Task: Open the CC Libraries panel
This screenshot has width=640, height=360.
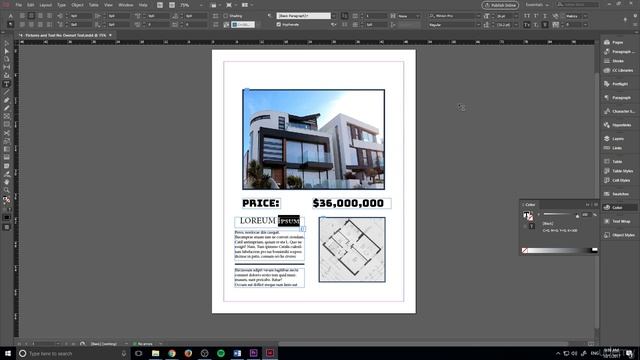Action: 618,70
